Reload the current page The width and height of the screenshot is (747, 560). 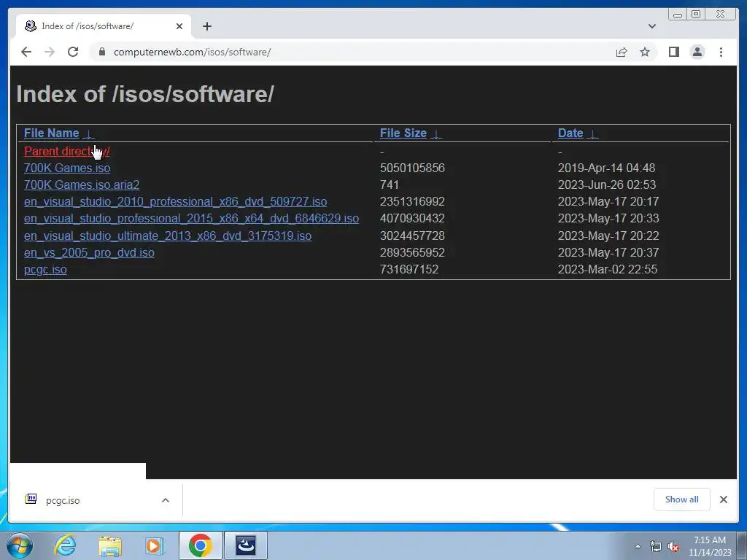pyautogui.click(x=73, y=52)
